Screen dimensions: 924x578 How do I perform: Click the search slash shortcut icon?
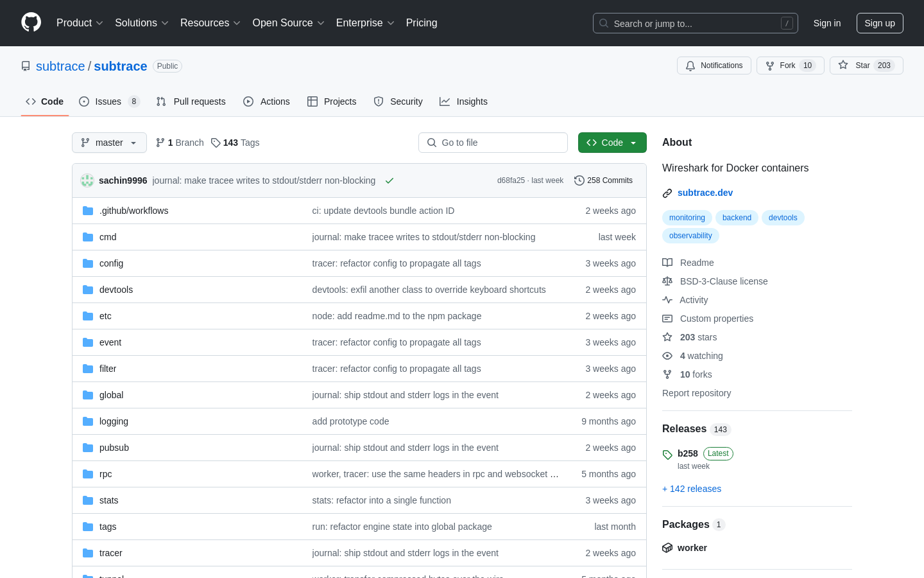(x=787, y=23)
